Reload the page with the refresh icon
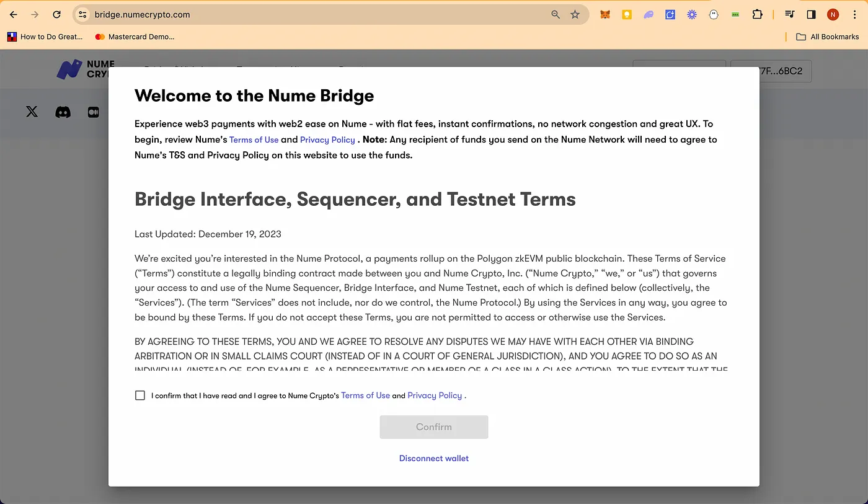The image size is (868, 504). 56,14
